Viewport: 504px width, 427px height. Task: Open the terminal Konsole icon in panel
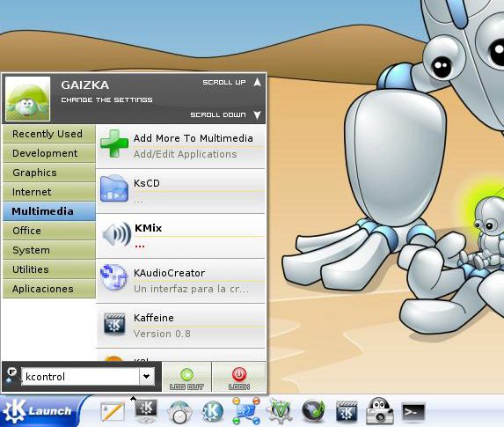pyautogui.click(x=413, y=411)
